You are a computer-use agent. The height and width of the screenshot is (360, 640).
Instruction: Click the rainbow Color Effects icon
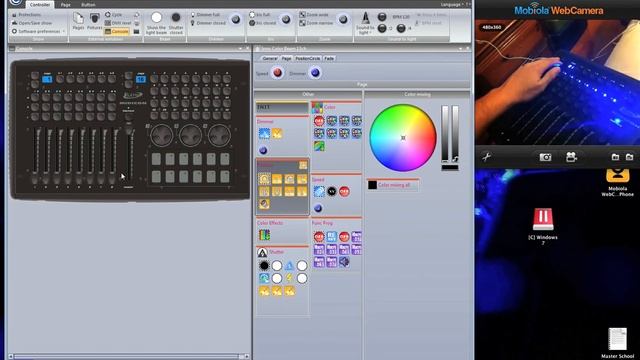coord(264,235)
